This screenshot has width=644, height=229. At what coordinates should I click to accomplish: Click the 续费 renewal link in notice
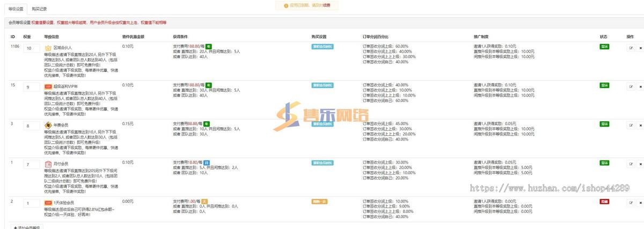(x=327, y=5)
